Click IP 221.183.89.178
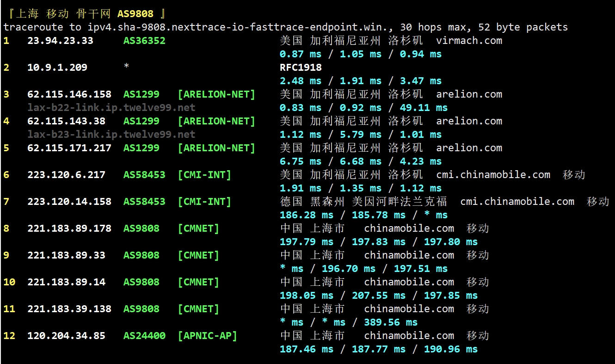Image resolution: width=615 pixels, height=364 pixels. pos(69,228)
